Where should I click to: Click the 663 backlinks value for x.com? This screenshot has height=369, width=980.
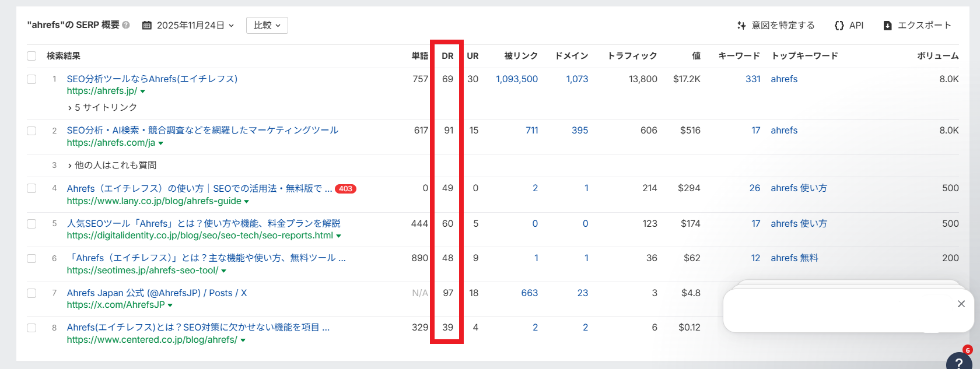(530, 293)
